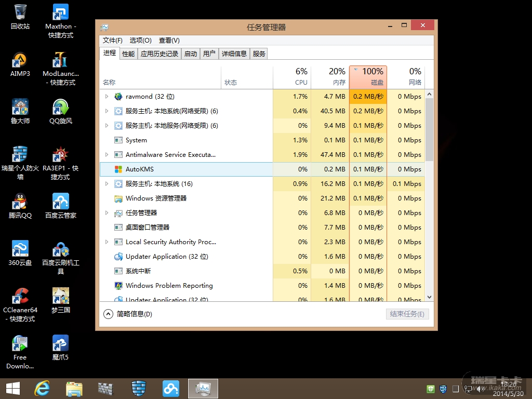
Task: Open 360云盘 desktop icon
Action: click(x=20, y=253)
